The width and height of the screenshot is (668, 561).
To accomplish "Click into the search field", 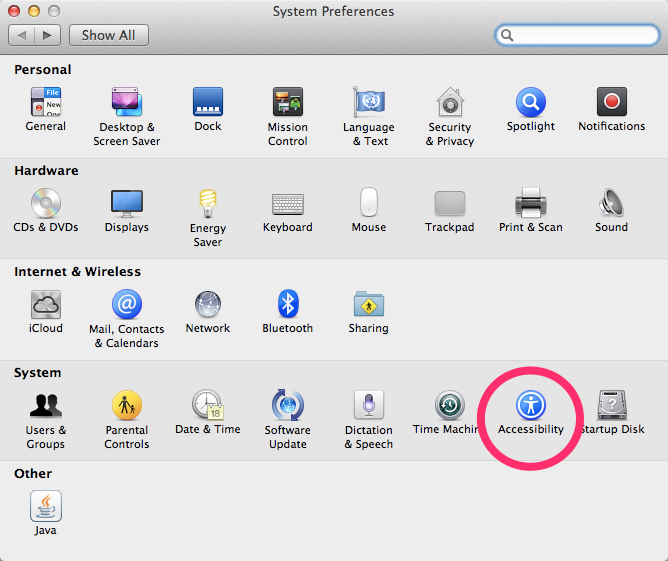I will 577,35.
